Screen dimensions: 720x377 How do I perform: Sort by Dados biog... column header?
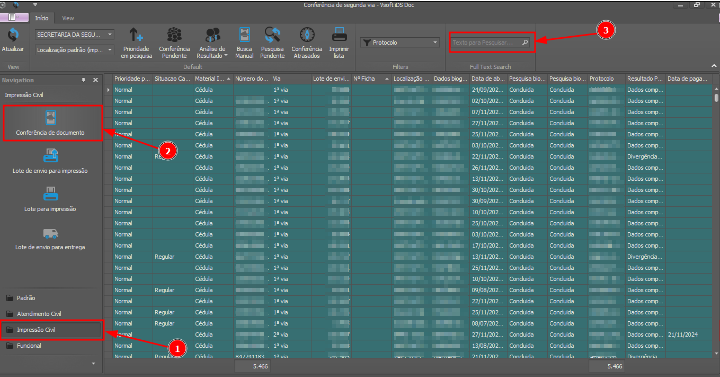click(450, 79)
